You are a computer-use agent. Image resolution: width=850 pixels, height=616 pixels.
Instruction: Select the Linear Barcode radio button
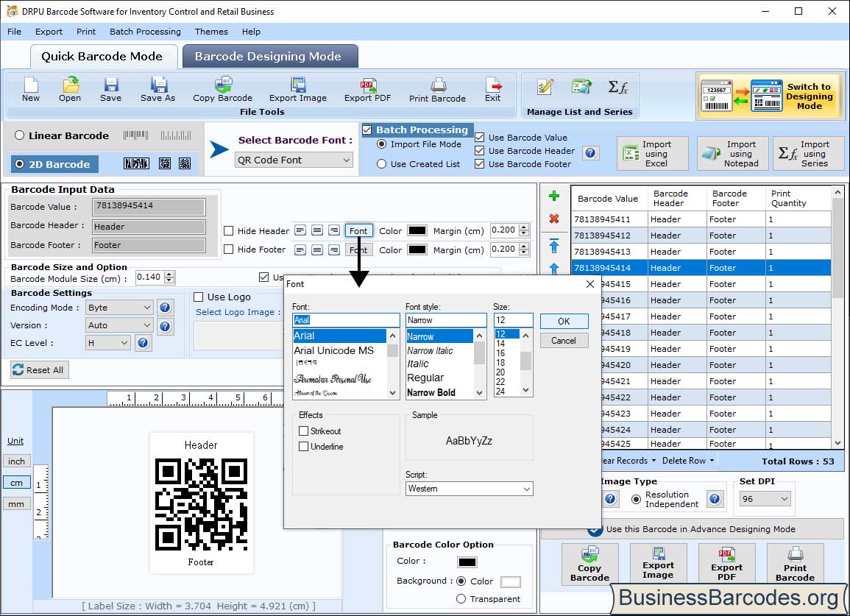[x=20, y=135]
